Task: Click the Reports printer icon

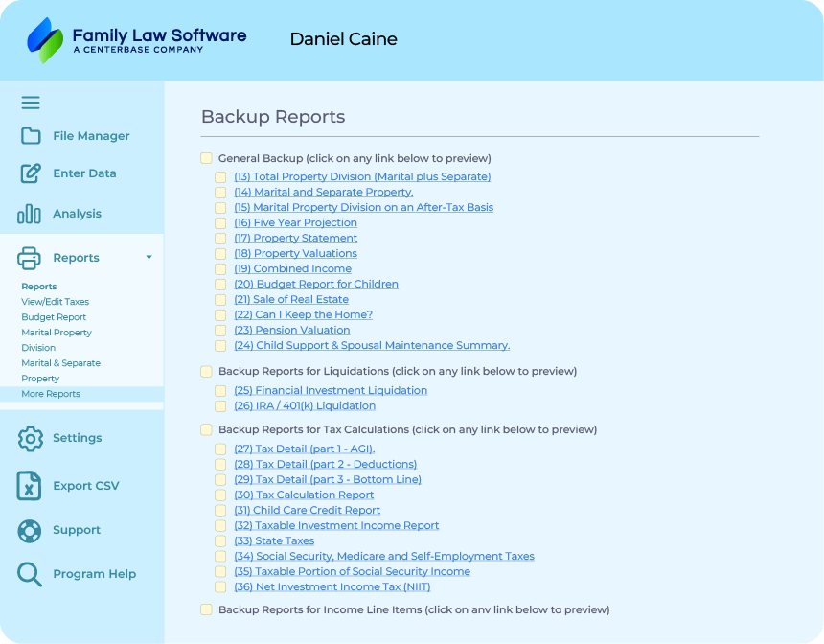Action: 30,258
